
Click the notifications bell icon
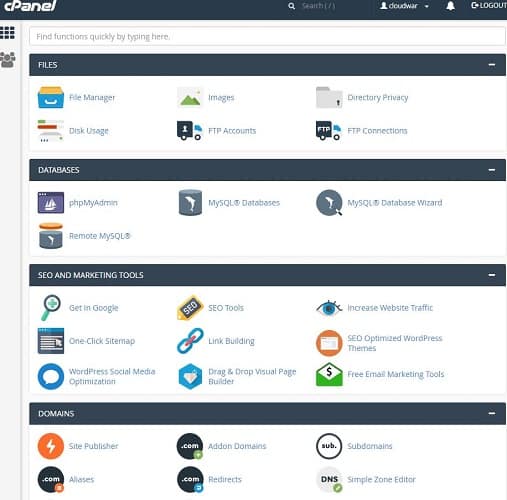[450, 6]
